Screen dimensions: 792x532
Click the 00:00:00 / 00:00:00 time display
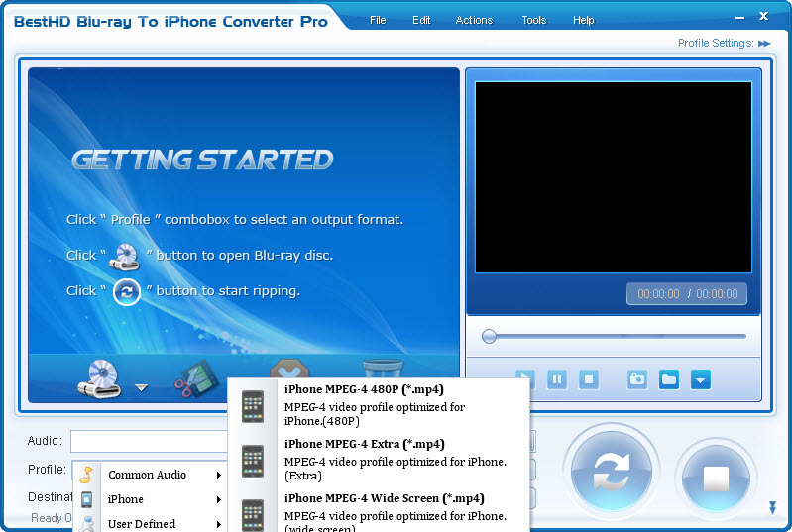pyautogui.click(x=687, y=294)
